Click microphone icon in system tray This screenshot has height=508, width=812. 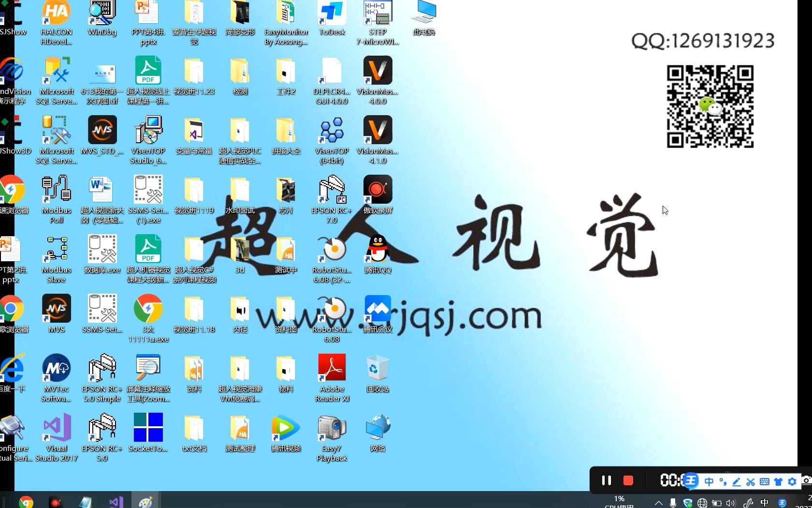(673, 503)
